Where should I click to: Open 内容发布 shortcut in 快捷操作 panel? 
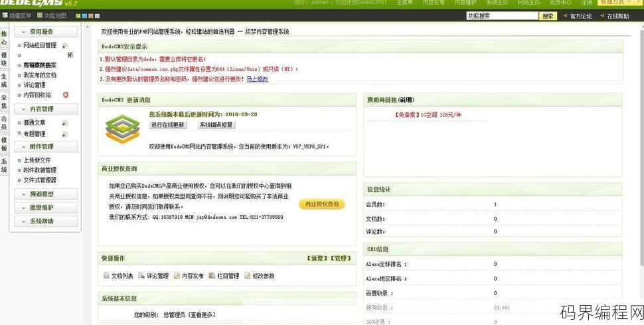coord(189,276)
